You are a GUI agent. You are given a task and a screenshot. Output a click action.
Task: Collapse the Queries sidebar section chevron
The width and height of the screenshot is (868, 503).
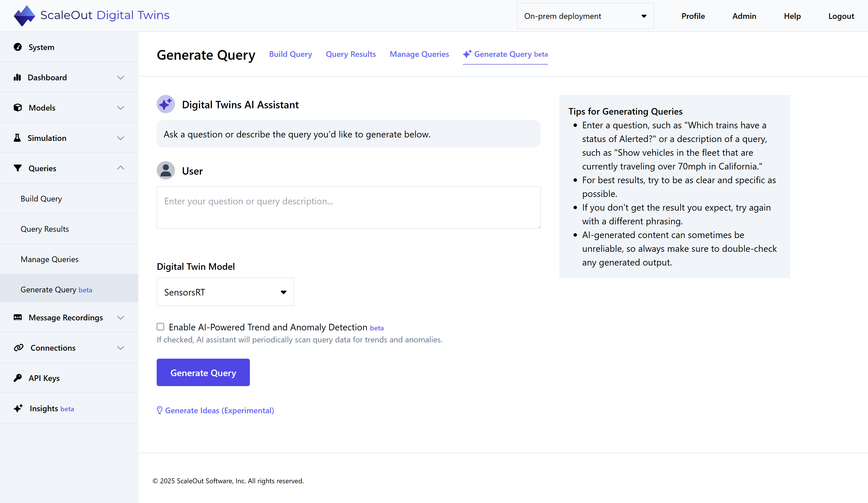121,168
